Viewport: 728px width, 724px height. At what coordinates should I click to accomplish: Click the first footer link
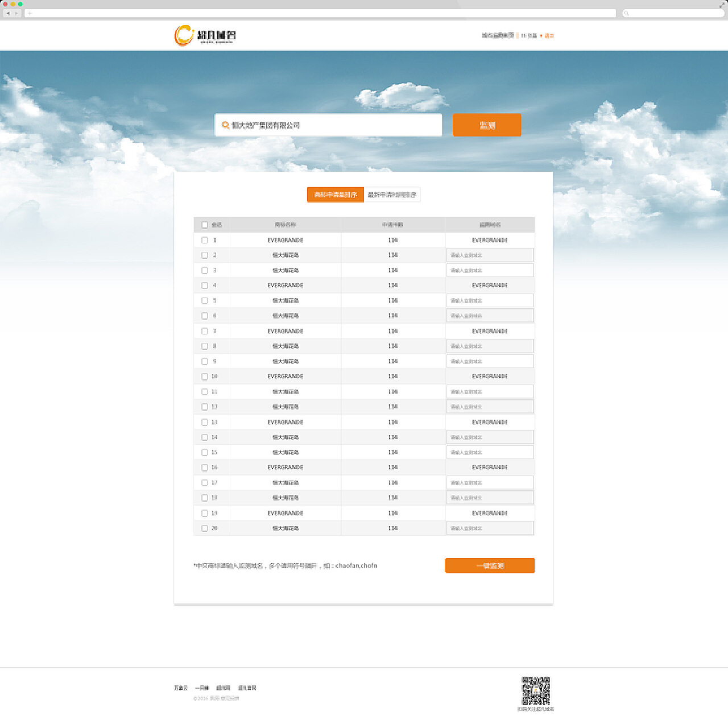click(x=181, y=688)
